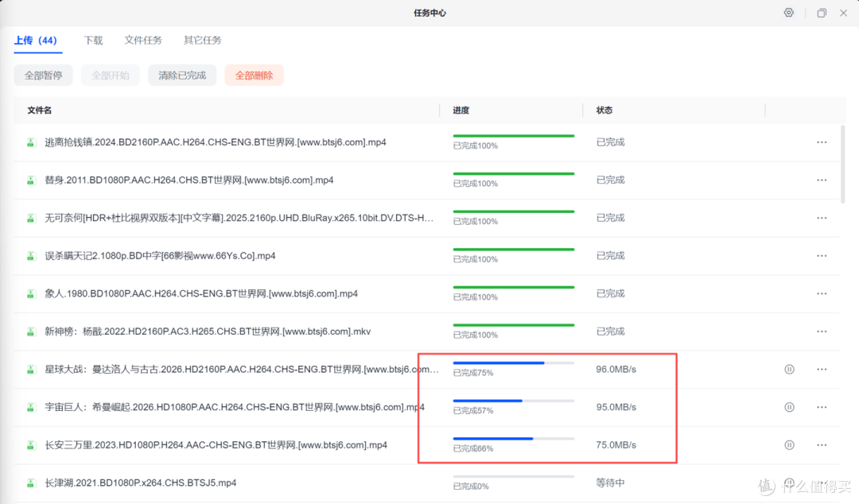This screenshot has width=859, height=504.
Task: Select the 长安三万里.2023 file name
Action: click(216, 445)
